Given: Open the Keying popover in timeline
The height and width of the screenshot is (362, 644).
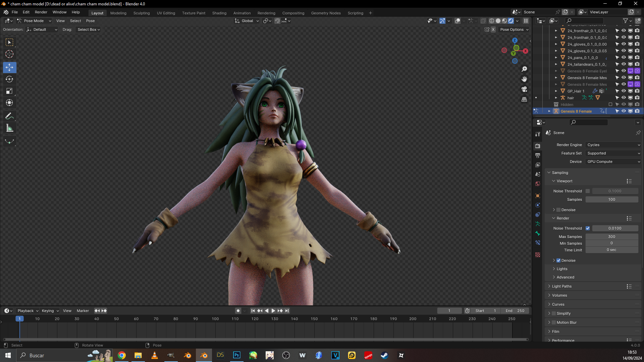Looking at the screenshot, I should click(x=50, y=311).
